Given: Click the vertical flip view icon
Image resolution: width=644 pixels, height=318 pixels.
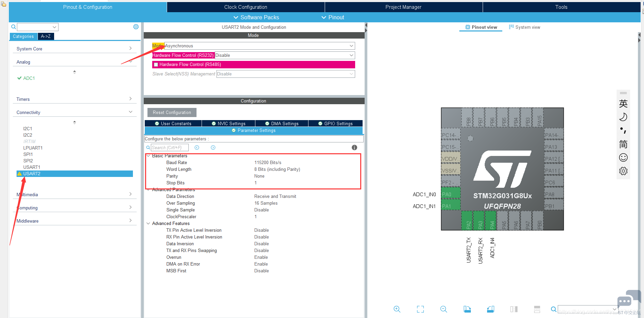Looking at the screenshot, I should 537,309.
